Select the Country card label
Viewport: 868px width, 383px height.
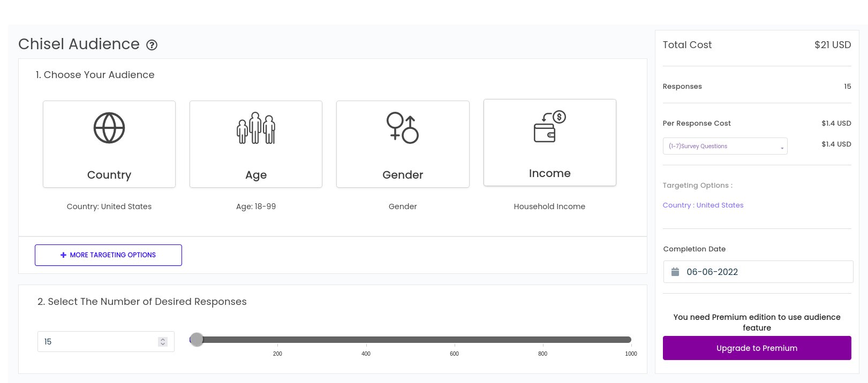click(x=109, y=175)
